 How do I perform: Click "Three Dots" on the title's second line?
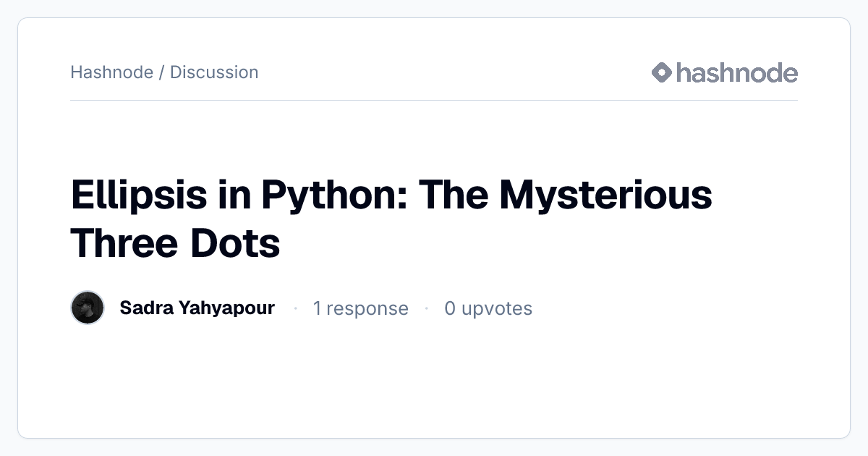point(175,242)
